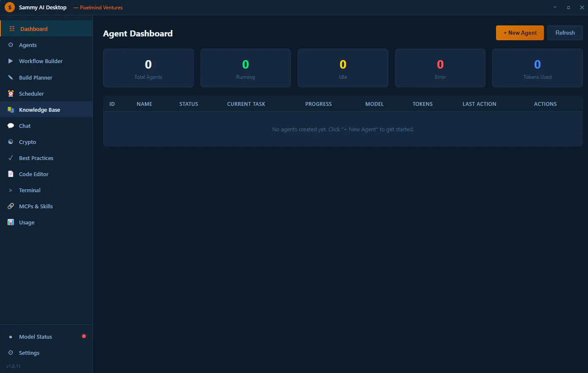The width and height of the screenshot is (588, 373).
Task: Open Best Practices page
Action: (46, 158)
